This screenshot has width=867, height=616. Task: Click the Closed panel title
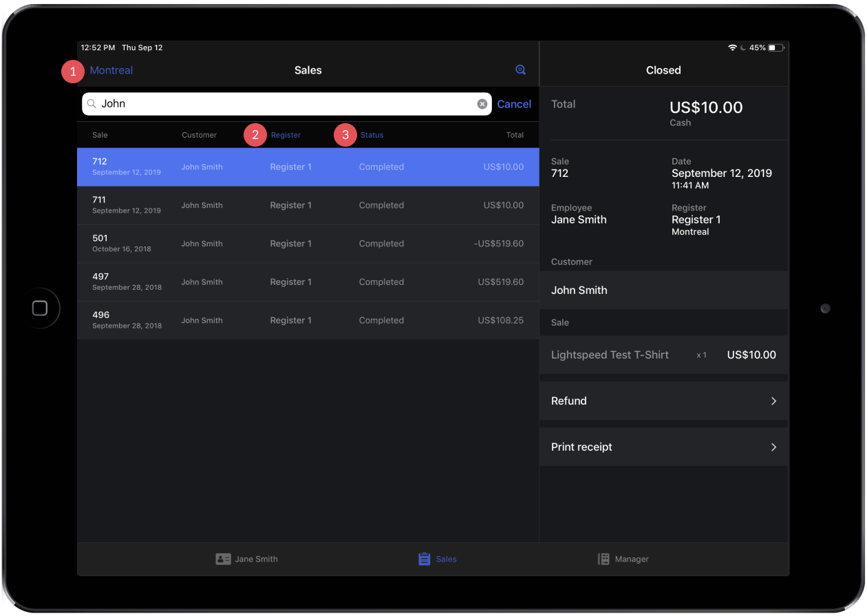tap(663, 70)
